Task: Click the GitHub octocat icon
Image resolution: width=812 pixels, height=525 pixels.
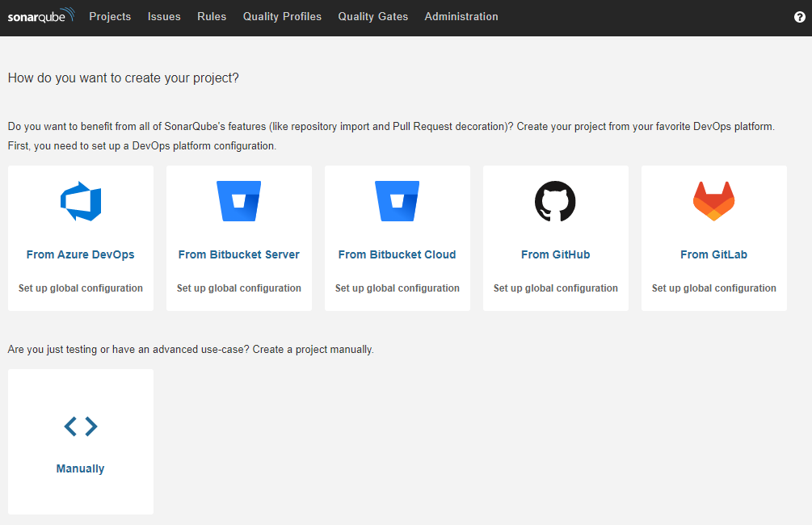Action: pyautogui.click(x=555, y=201)
